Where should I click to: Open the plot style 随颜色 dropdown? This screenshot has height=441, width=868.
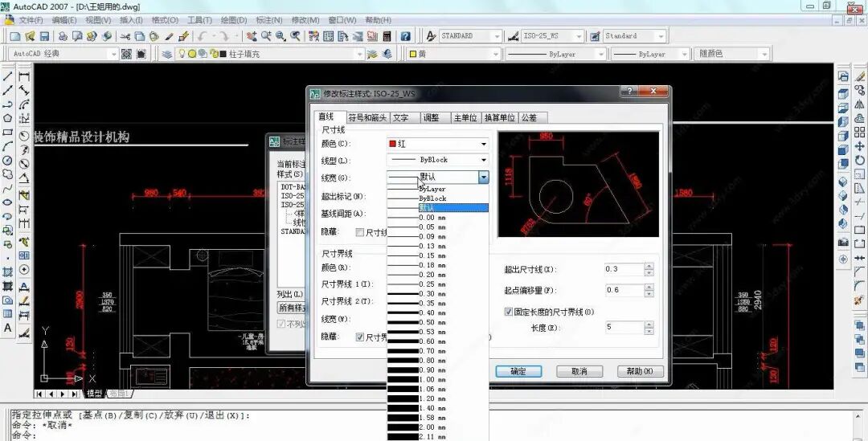coord(732,54)
